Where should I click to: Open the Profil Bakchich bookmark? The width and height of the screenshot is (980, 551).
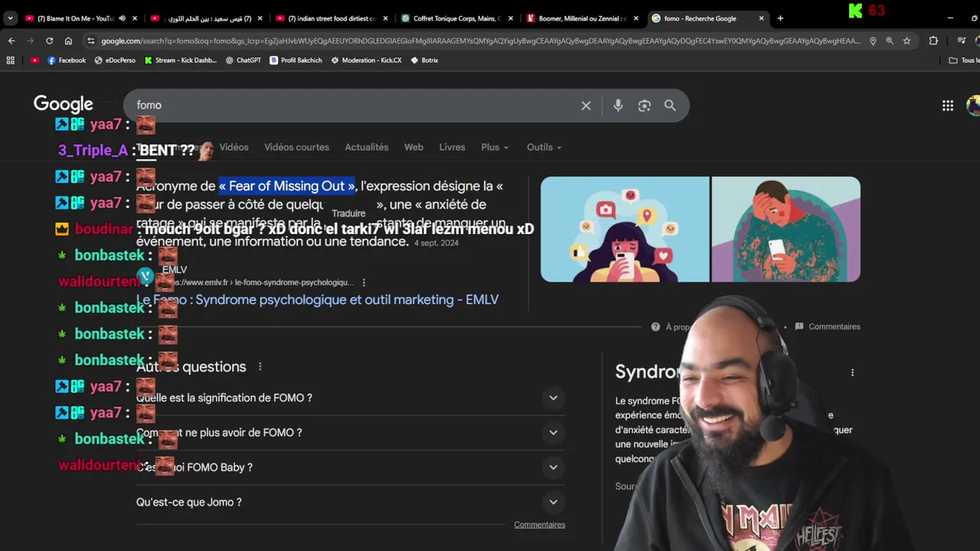coord(296,60)
